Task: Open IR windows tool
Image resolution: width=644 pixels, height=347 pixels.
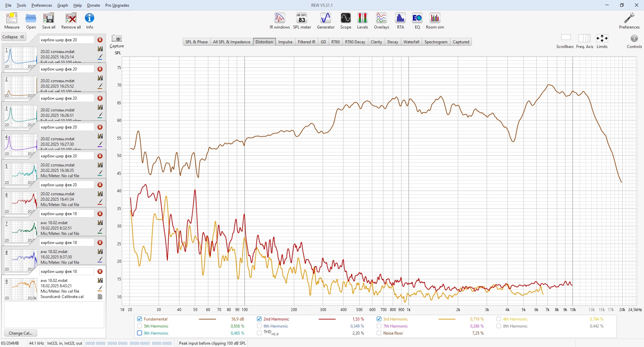Action: 279,21
